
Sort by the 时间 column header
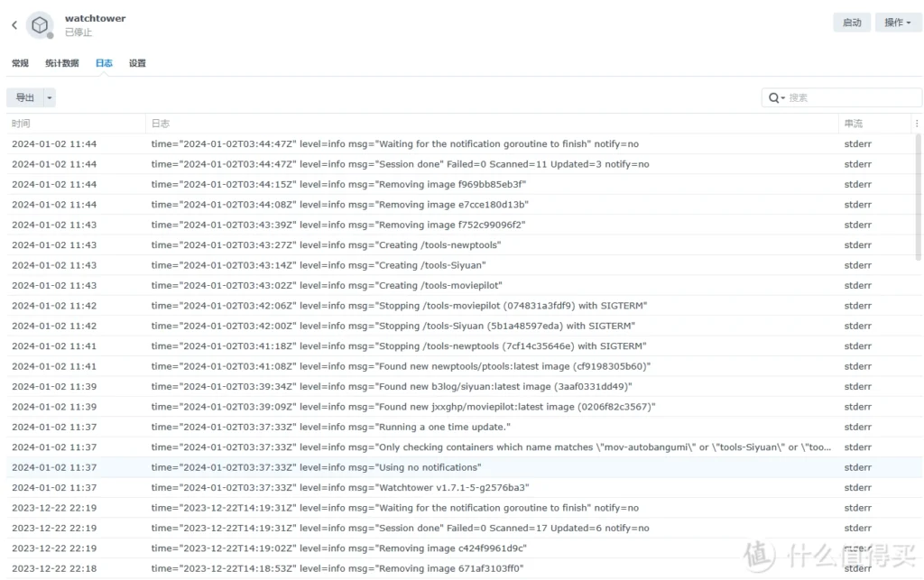(21, 124)
